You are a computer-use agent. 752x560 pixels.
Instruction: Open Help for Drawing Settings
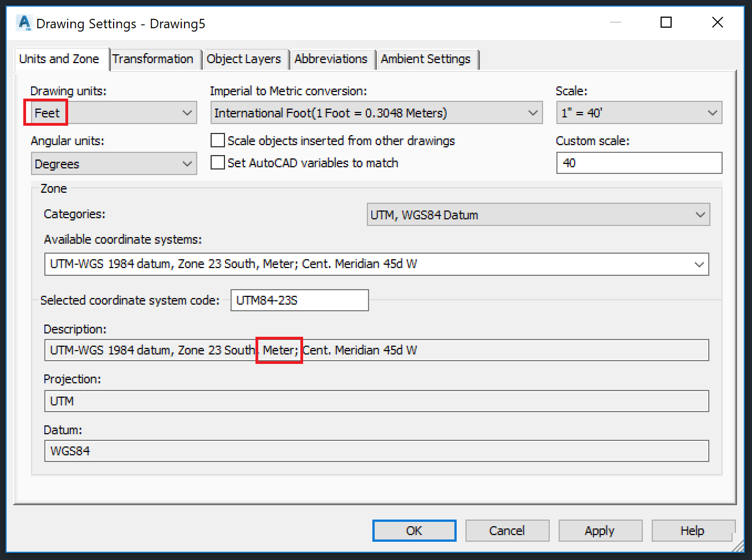[x=693, y=531]
